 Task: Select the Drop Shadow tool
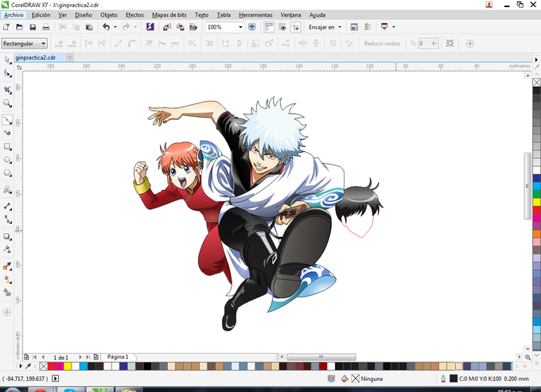7,236
